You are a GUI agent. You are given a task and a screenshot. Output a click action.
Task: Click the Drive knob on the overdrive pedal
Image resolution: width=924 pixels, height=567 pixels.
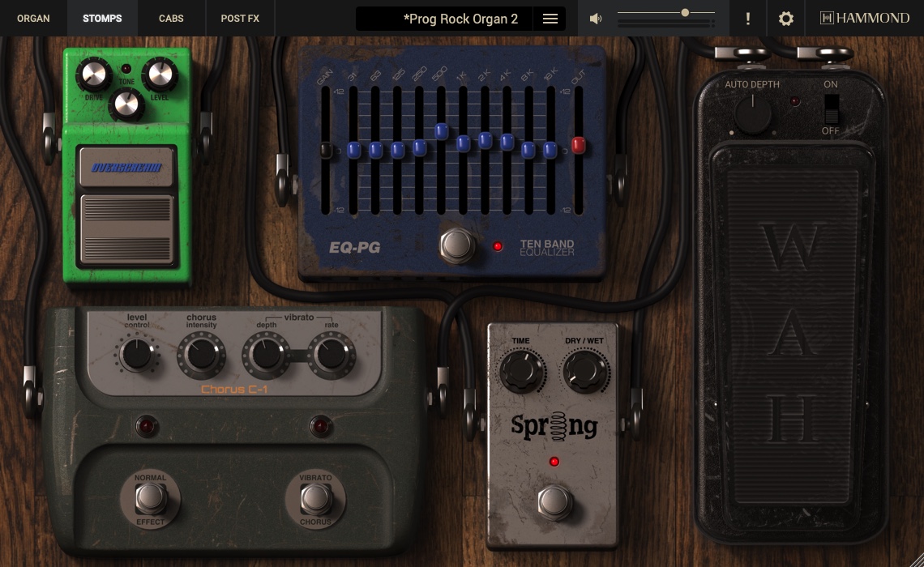(94, 75)
